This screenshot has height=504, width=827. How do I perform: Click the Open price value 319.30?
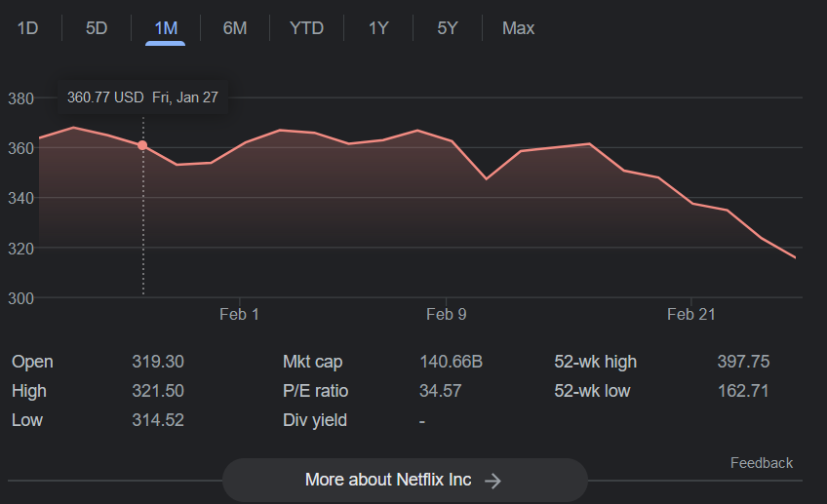[158, 362]
